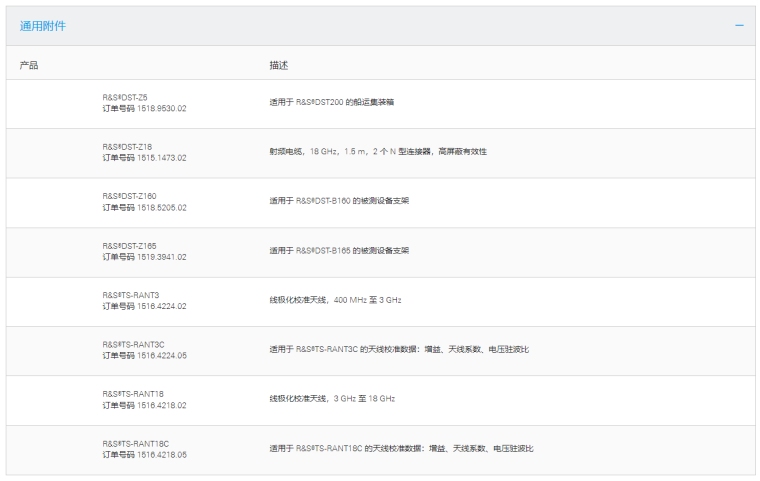Click the DST200 船运集装箱 description
This screenshot has width=760, height=481.
point(338,102)
